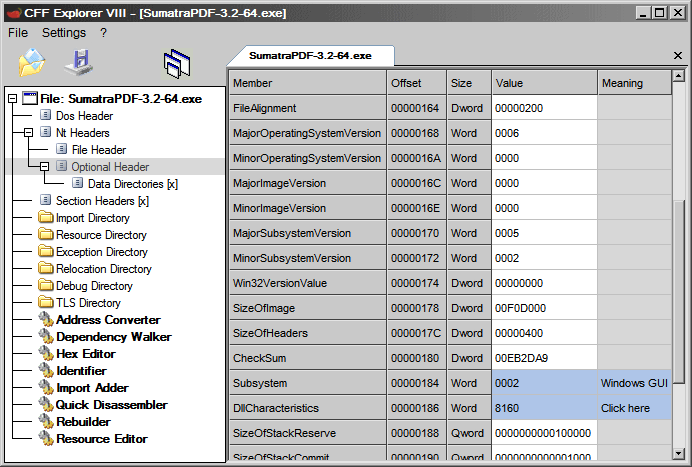Edit the FileAlignment value 00000200
The image size is (692, 467).
[545, 108]
